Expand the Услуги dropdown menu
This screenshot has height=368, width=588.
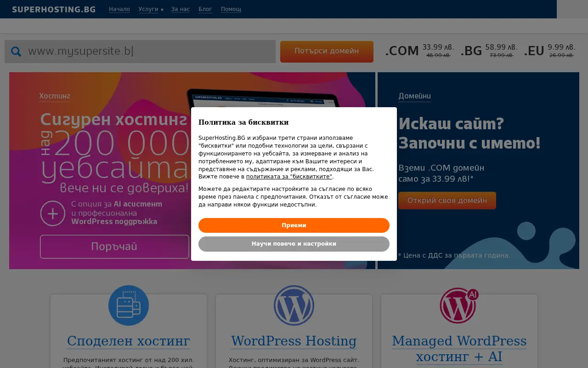[151, 9]
